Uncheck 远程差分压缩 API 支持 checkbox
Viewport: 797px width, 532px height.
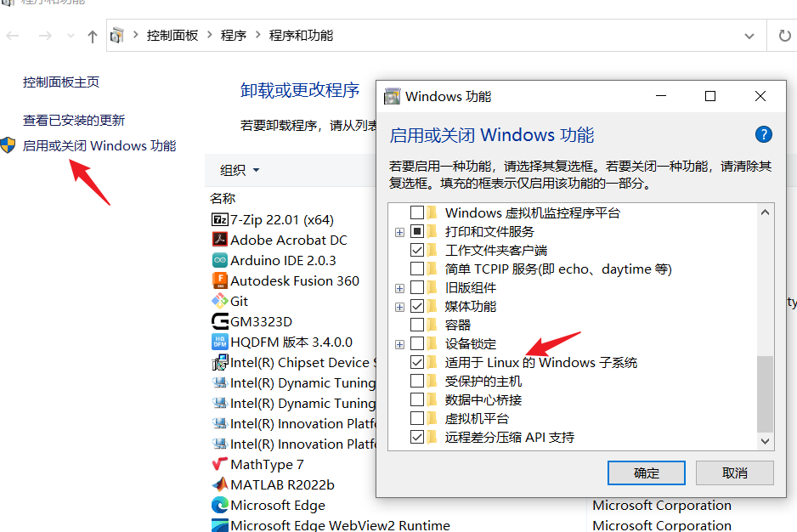click(x=417, y=437)
